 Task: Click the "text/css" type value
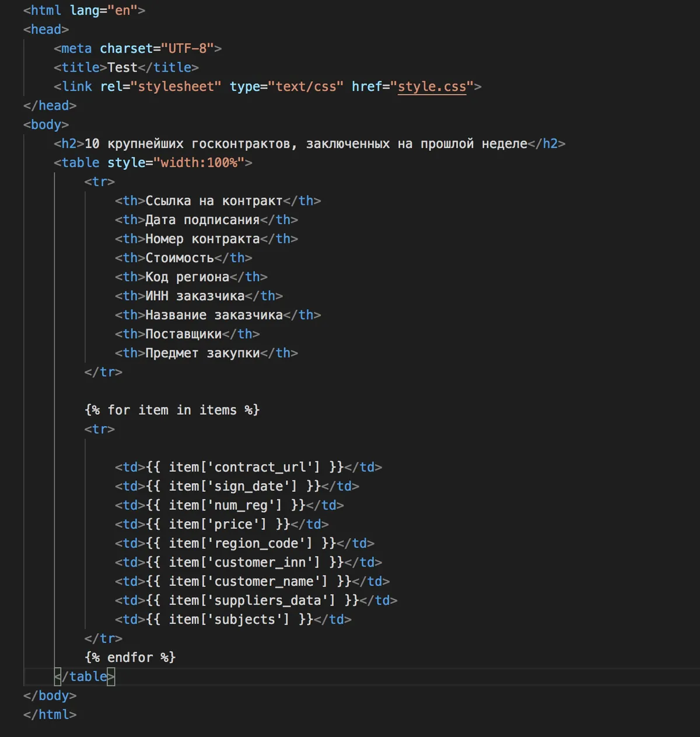[x=306, y=86]
